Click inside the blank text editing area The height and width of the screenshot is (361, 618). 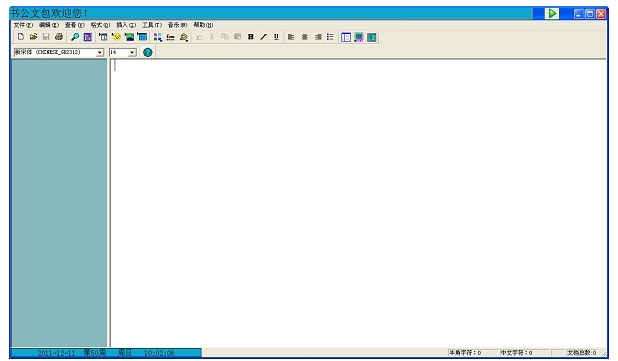(358, 203)
